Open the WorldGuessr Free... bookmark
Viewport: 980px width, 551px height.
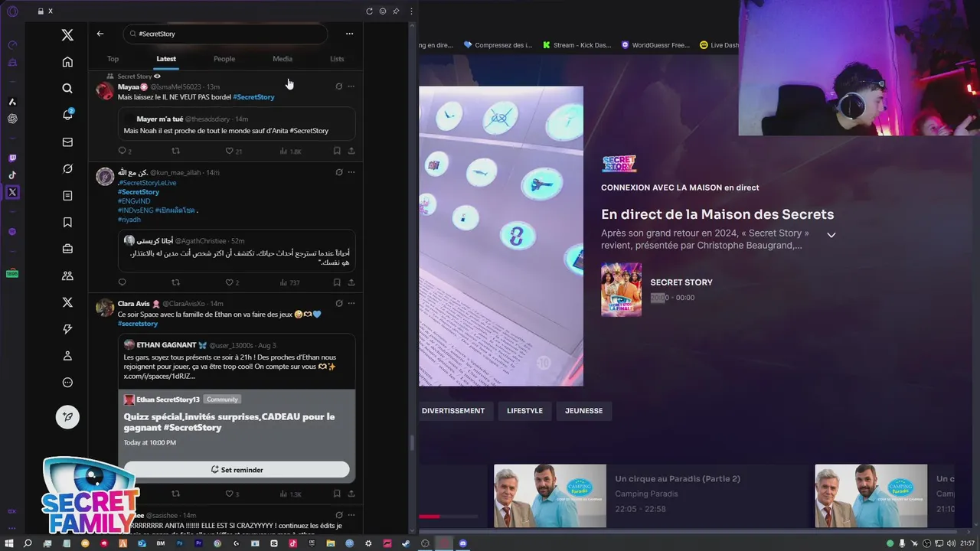point(655,45)
